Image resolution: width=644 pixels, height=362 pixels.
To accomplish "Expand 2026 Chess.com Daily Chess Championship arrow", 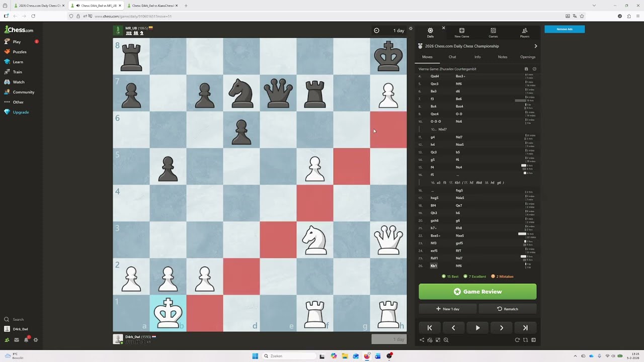I will point(535,46).
